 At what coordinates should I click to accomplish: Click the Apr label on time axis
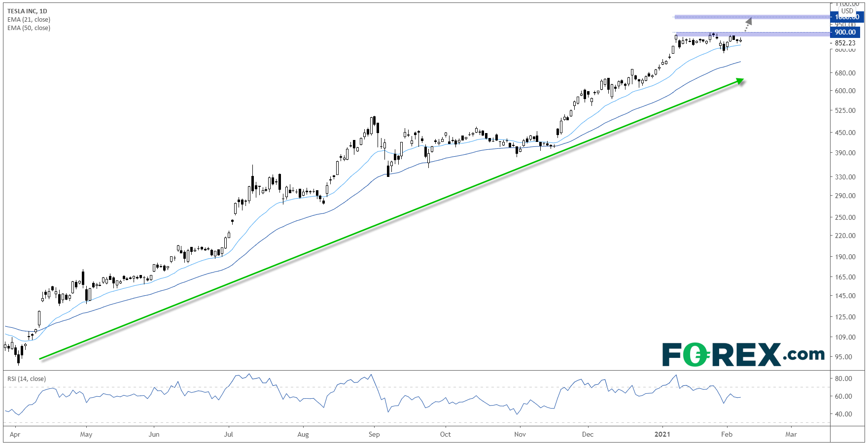click(15, 435)
